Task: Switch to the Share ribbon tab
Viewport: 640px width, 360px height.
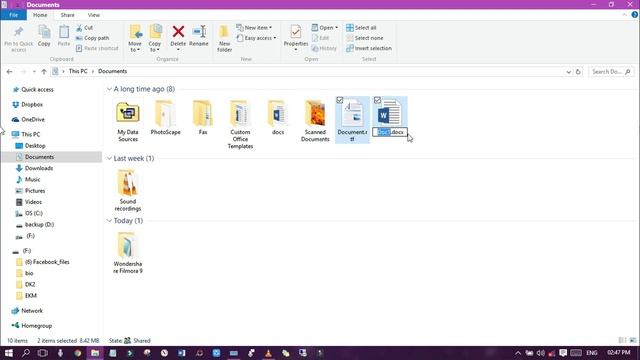Action: tap(67, 15)
